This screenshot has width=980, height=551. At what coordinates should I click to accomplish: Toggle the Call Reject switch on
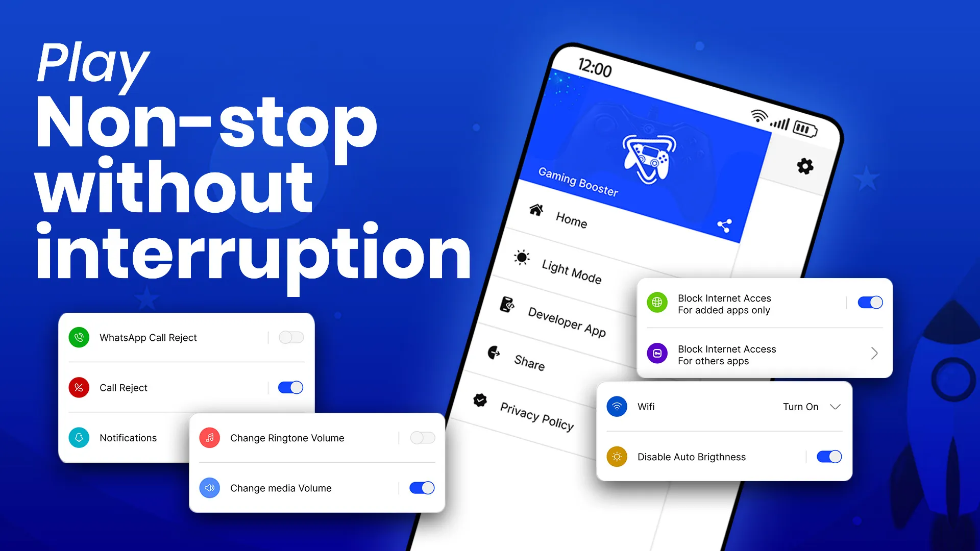[x=291, y=387]
